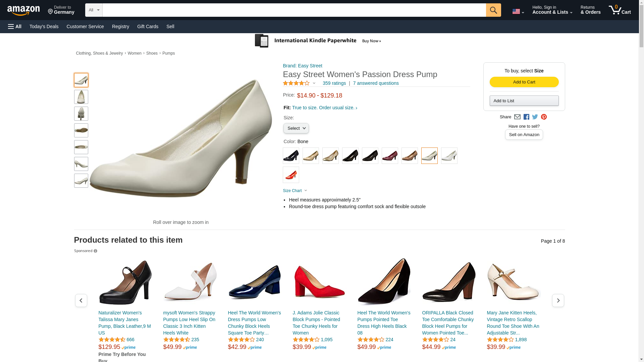This screenshot has height=362, width=644.
Task: Open the shopping cart icon
Action: click(x=620, y=10)
